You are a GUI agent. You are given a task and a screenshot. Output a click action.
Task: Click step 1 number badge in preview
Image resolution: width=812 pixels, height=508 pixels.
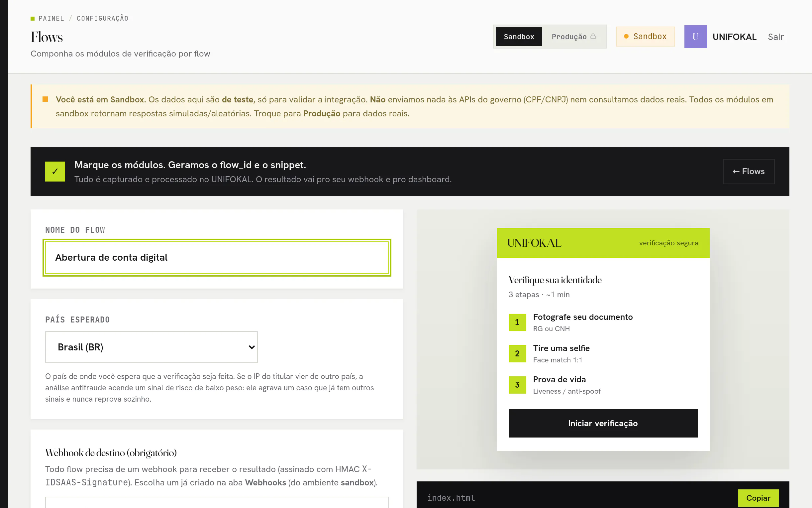517,322
